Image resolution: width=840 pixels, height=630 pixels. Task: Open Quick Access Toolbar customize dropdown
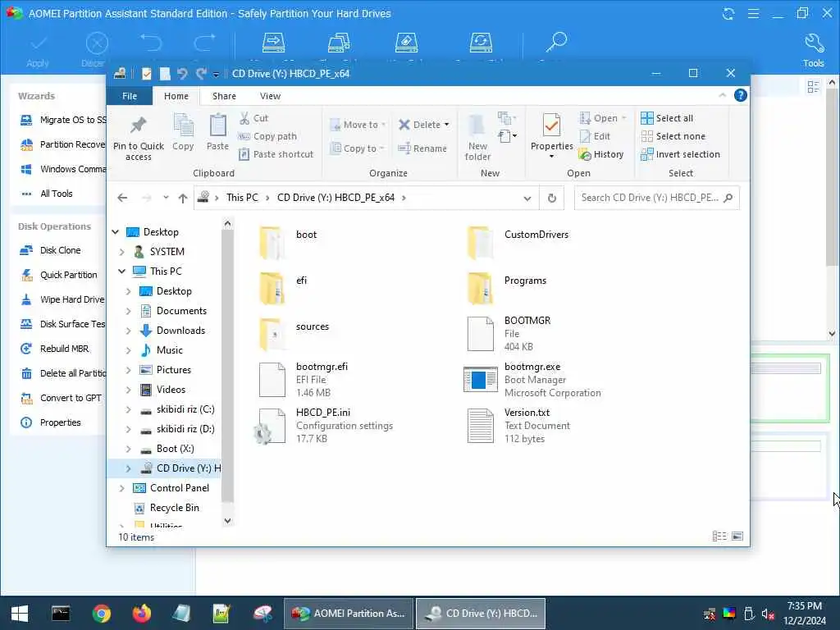[x=216, y=75]
